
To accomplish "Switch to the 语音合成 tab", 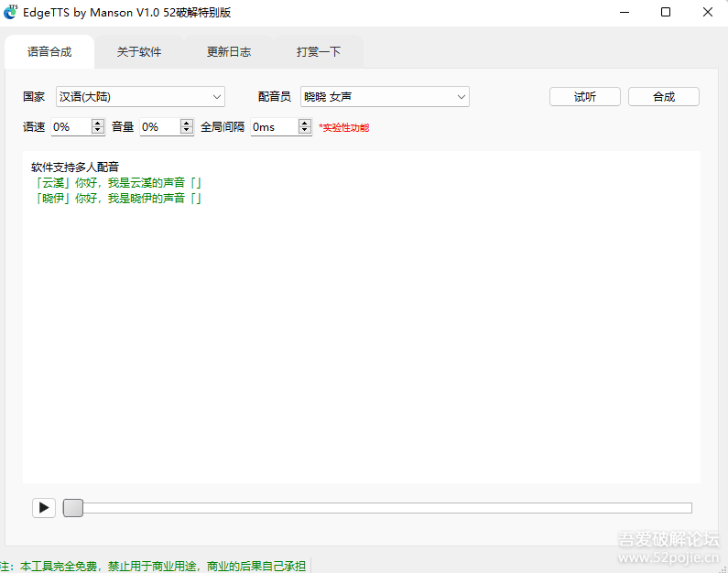I will coord(49,52).
